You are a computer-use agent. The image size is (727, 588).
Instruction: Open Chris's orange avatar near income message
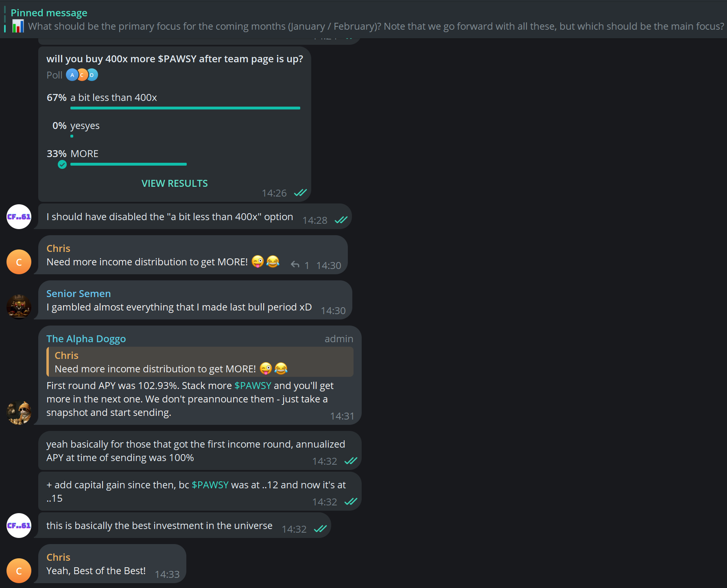pos(19,262)
